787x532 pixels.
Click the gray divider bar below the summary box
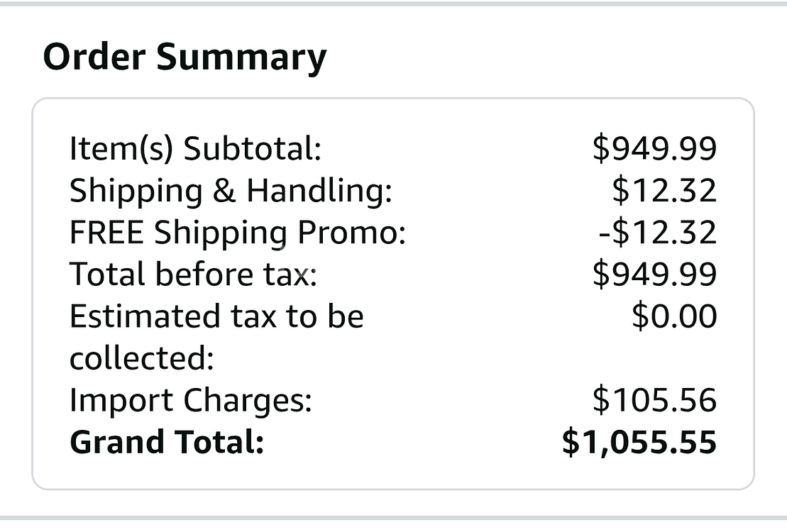[393, 518]
